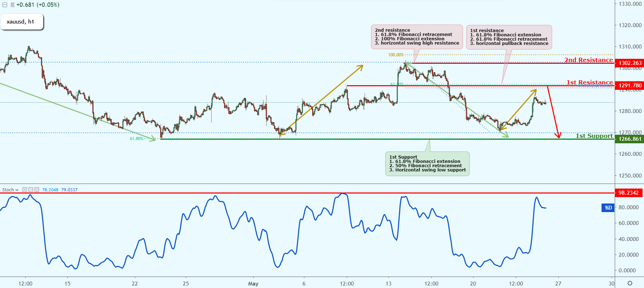Click the 1302.263 price label

coord(630,63)
